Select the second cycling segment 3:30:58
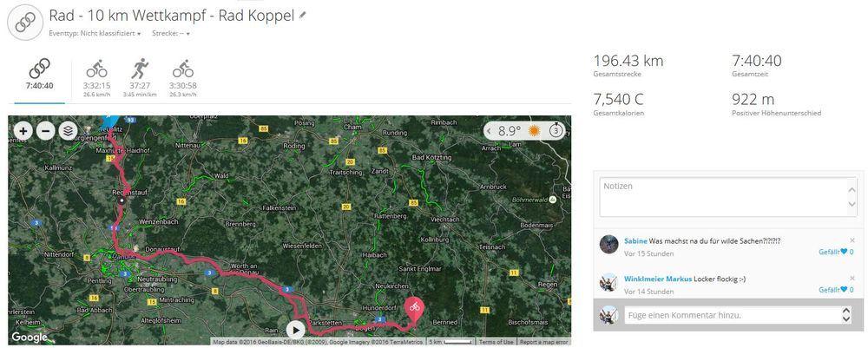The width and height of the screenshot is (868, 348). [183, 77]
